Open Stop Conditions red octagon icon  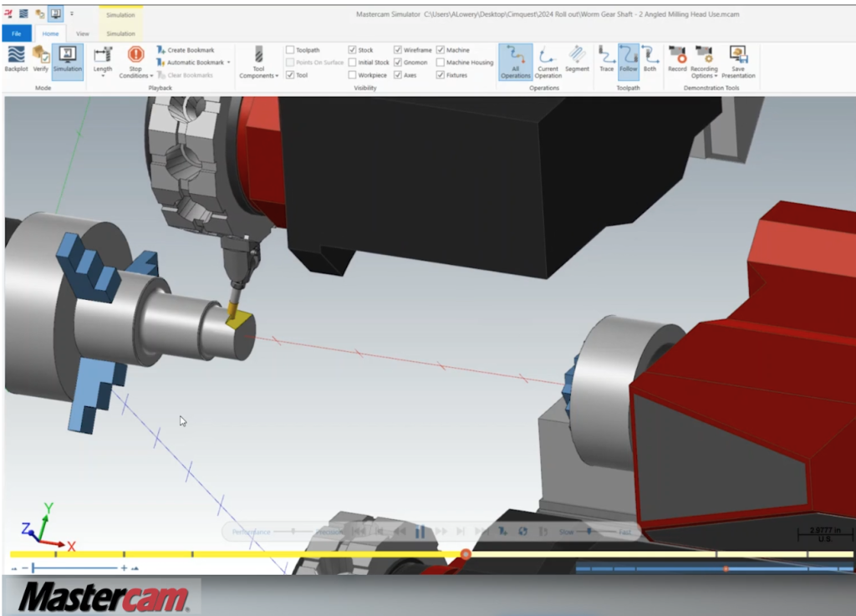135,54
